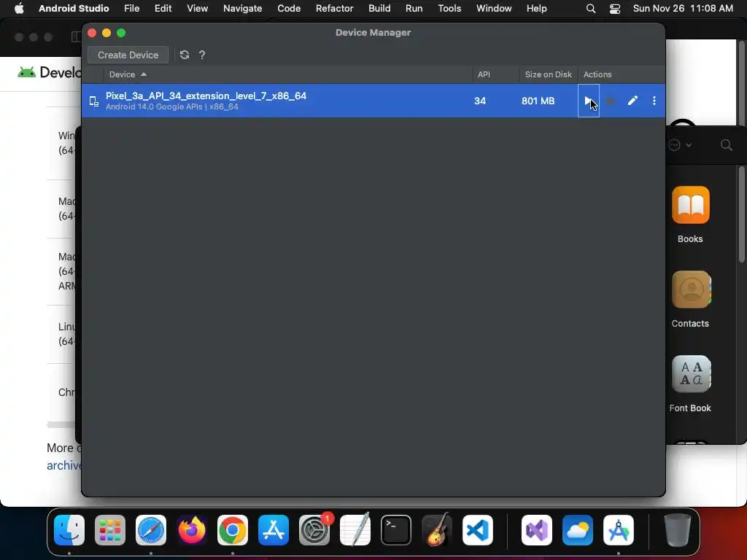Click the Create Device button
The image size is (747, 560).
click(x=128, y=55)
